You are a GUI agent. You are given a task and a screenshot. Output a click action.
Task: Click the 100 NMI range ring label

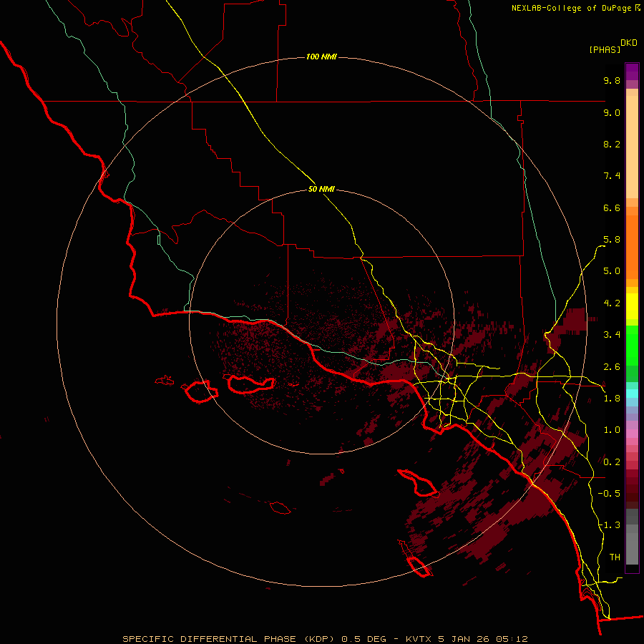(321, 57)
